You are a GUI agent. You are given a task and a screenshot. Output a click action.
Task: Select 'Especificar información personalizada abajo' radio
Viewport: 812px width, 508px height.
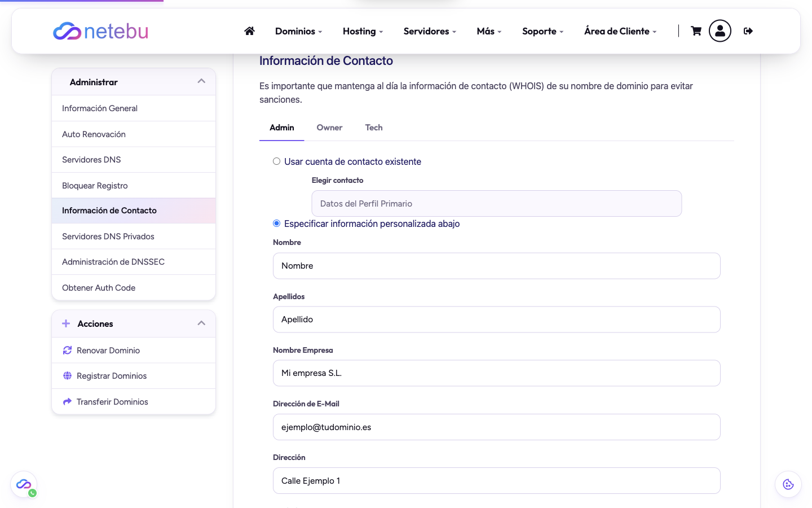276,224
